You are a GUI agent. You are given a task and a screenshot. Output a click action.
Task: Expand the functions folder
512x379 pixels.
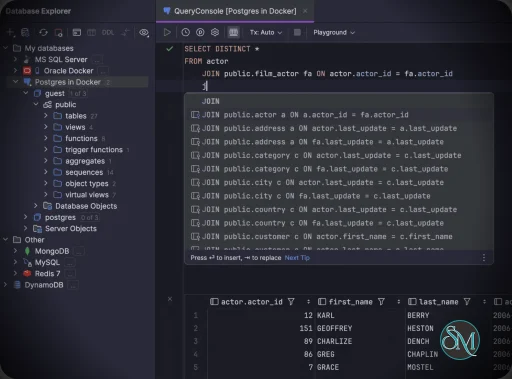click(x=46, y=138)
